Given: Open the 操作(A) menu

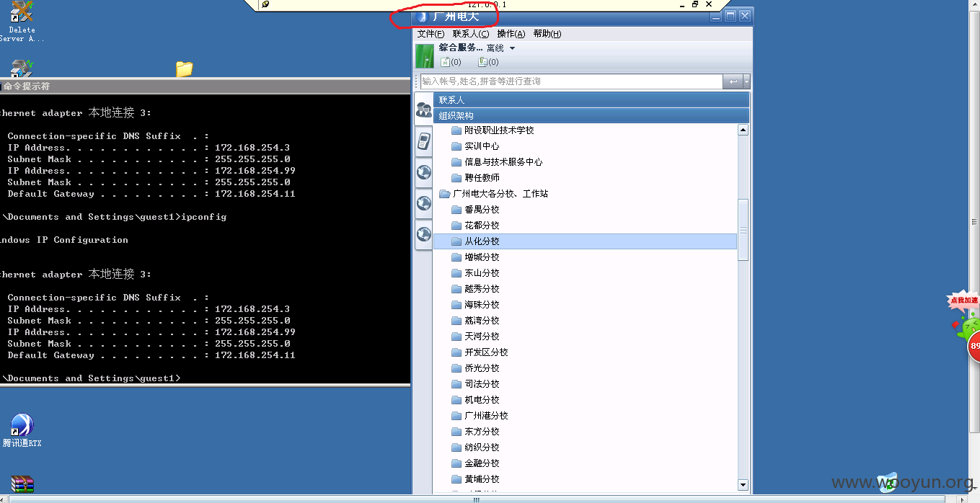Looking at the screenshot, I should 511,34.
